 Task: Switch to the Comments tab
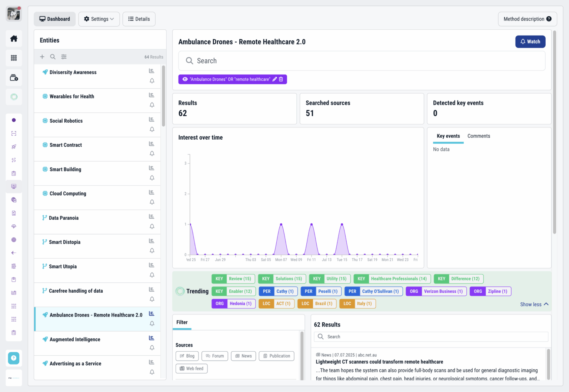479,136
